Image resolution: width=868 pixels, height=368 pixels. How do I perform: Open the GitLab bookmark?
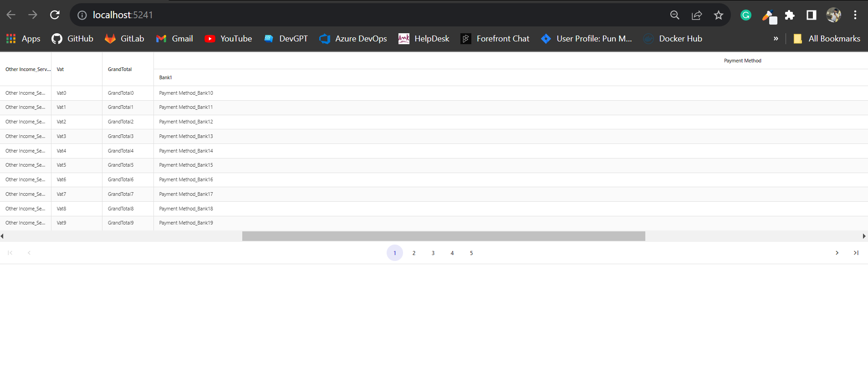click(124, 39)
